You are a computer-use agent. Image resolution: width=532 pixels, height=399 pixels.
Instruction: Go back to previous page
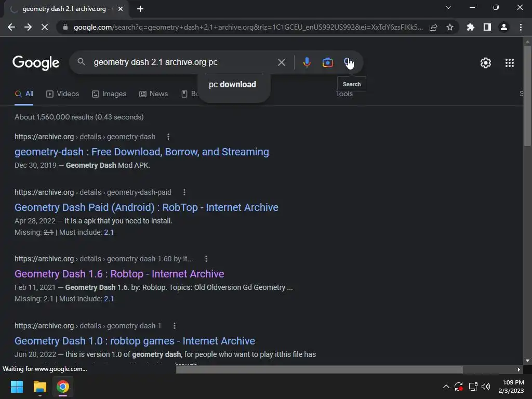[11, 27]
